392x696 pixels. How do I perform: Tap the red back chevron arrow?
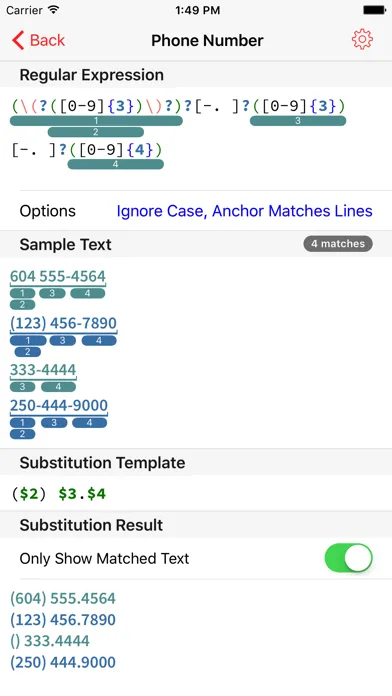[x=18, y=40]
